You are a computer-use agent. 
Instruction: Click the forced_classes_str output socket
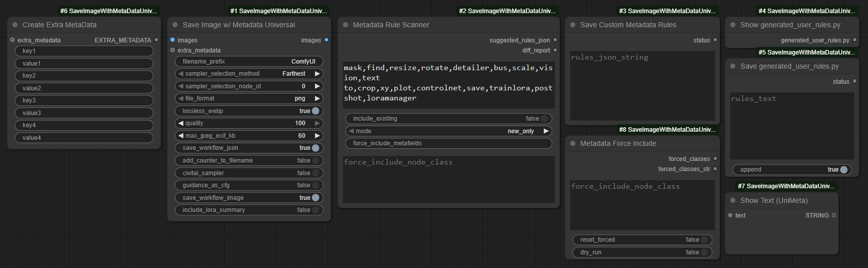(x=715, y=169)
